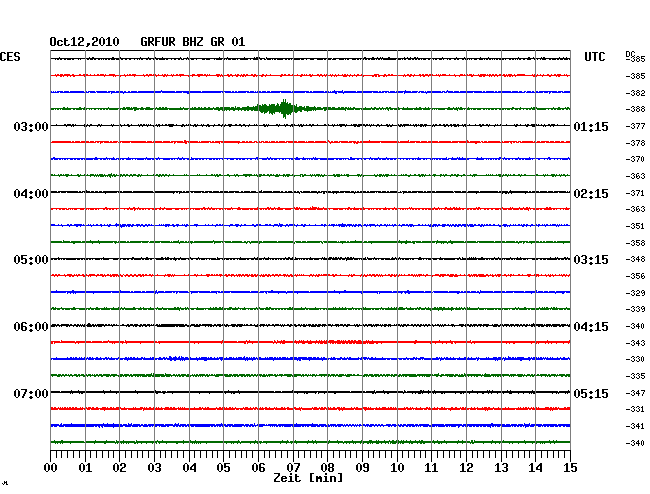Click the 03 minute axis label
The height and width of the screenshot is (494, 650).
(x=154, y=468)
